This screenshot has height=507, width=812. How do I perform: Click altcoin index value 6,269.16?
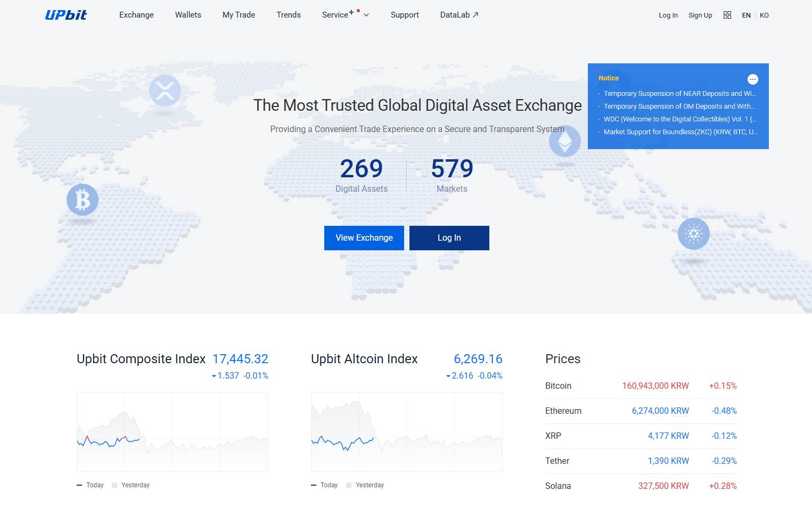(478, 359)
